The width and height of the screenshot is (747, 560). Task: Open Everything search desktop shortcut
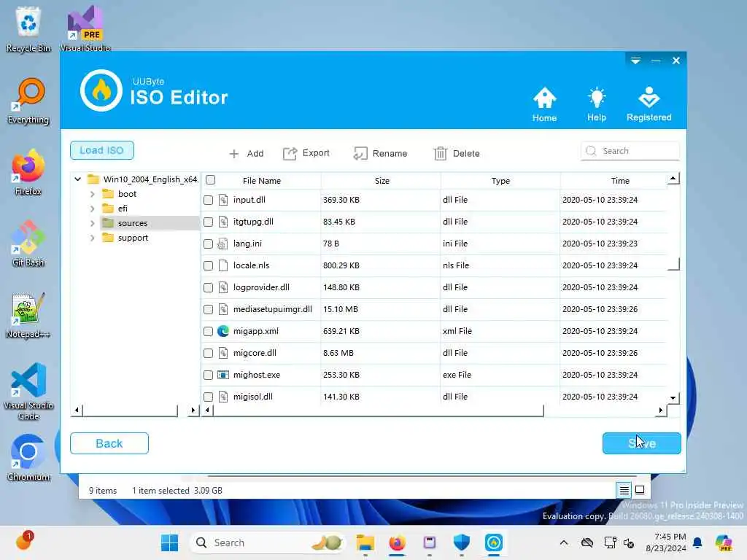pos(28,101)
